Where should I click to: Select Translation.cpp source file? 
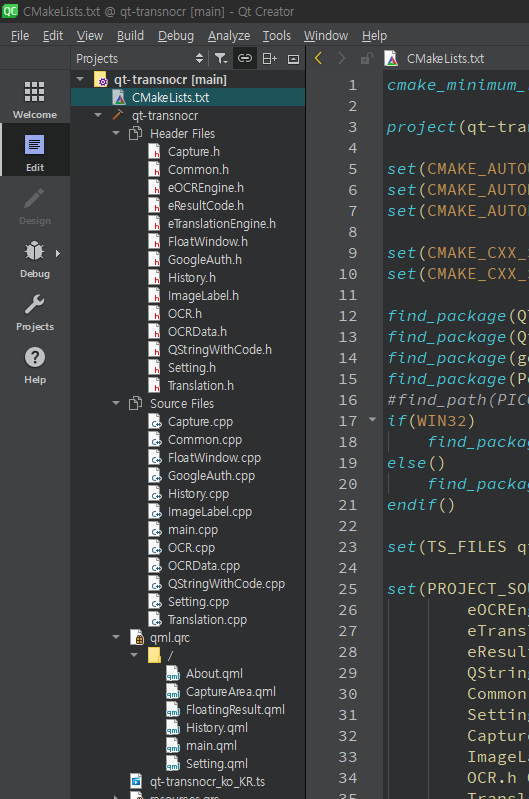[207, 620]
